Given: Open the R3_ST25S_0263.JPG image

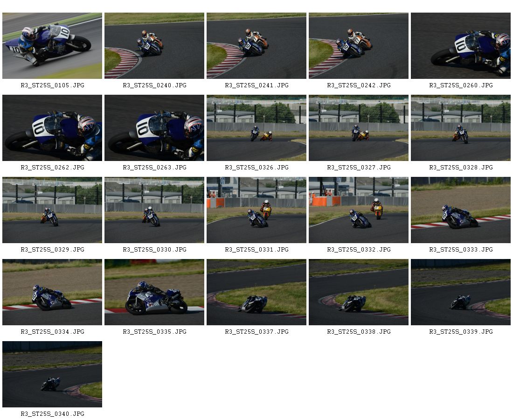Looking at the screenshot, I should click(154, 128).
